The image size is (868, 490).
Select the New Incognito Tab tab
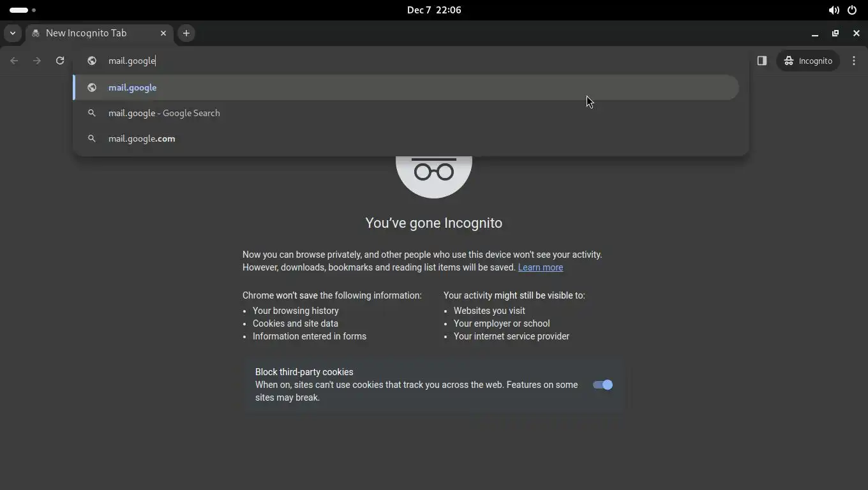coord(100,33)
